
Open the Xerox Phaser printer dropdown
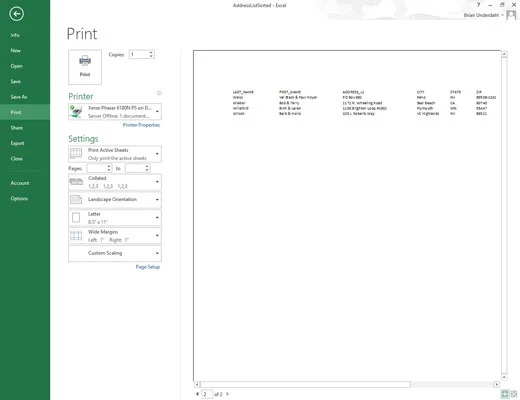[x=115, y=112]
